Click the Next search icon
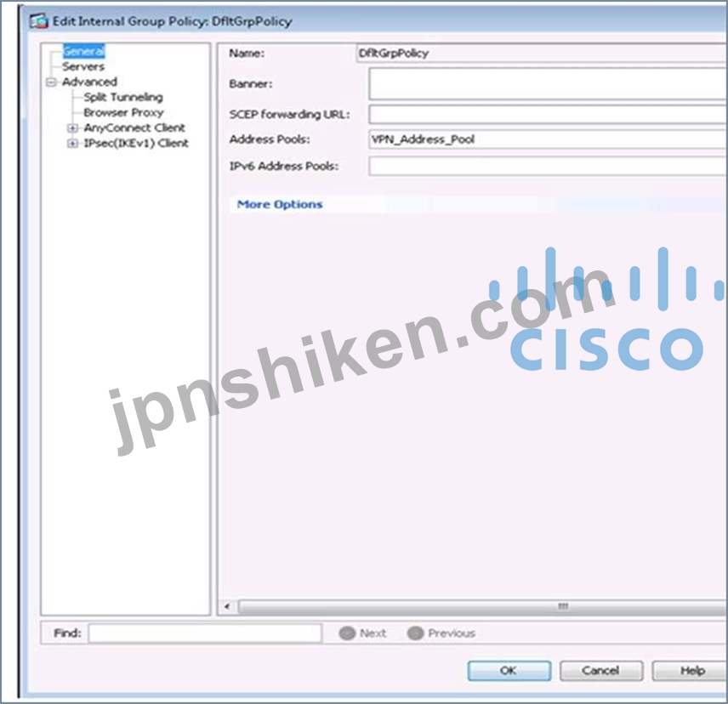728x704 pixels. (x=347, y=633)
